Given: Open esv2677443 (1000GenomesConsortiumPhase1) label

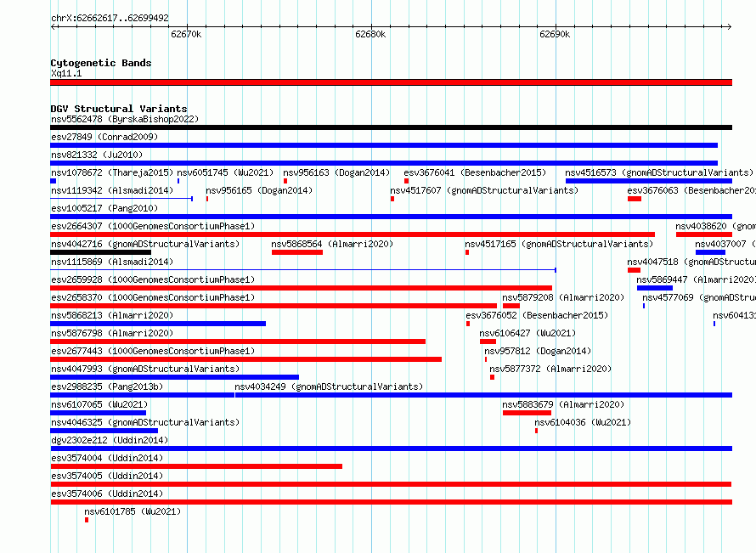Looking at the screenshot, I should pyautogui.click(x=153, y=351).
